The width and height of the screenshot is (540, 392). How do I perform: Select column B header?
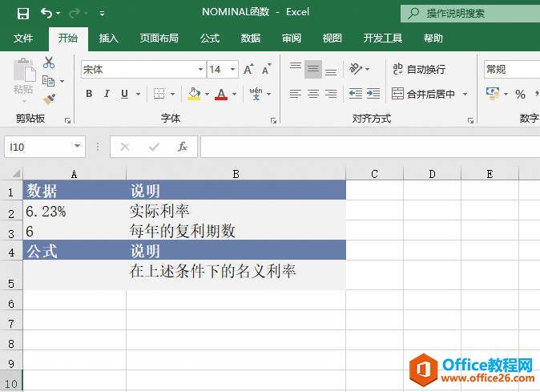click(236, 174)
